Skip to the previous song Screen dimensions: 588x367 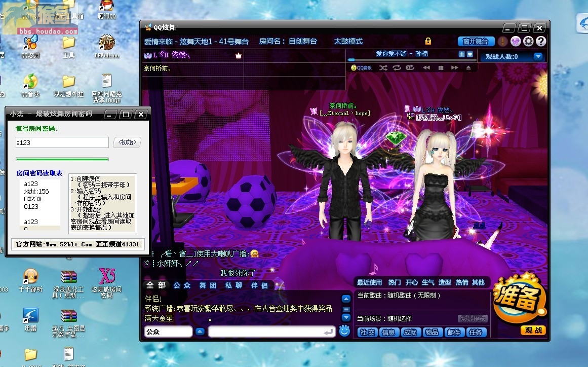coord(426,68)
